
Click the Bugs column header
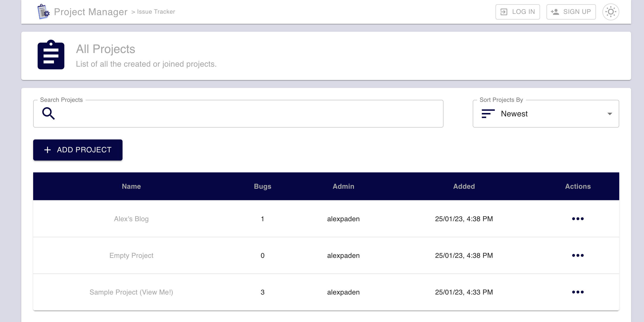263,187
